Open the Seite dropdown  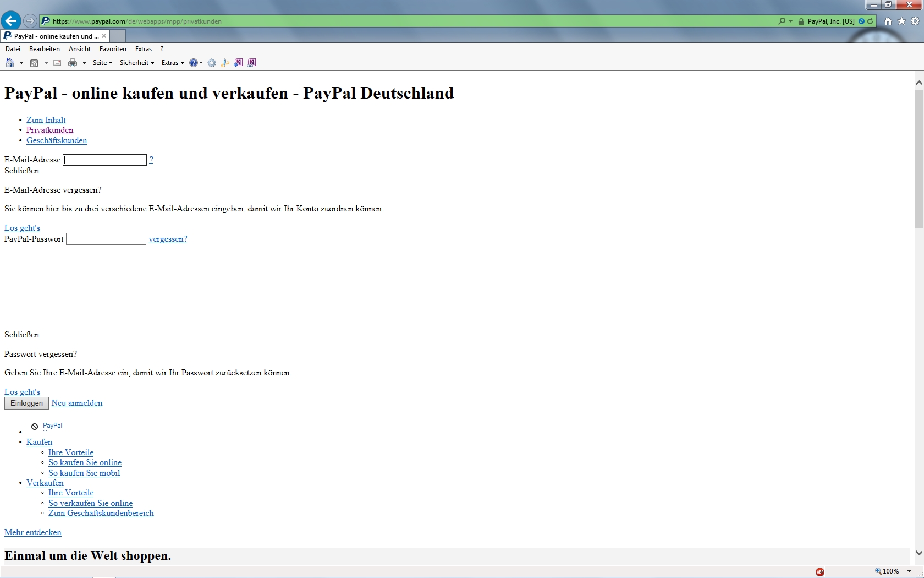click(103, 63)
